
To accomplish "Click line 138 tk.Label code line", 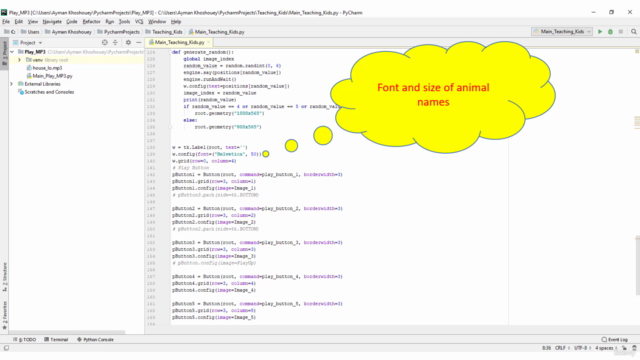I will (210, 147).
